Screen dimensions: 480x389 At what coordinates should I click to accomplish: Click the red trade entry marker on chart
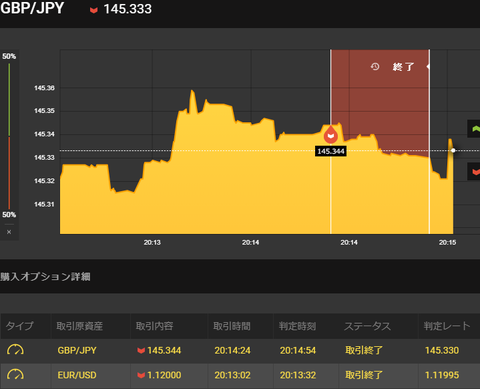click(x=331, y=135)
